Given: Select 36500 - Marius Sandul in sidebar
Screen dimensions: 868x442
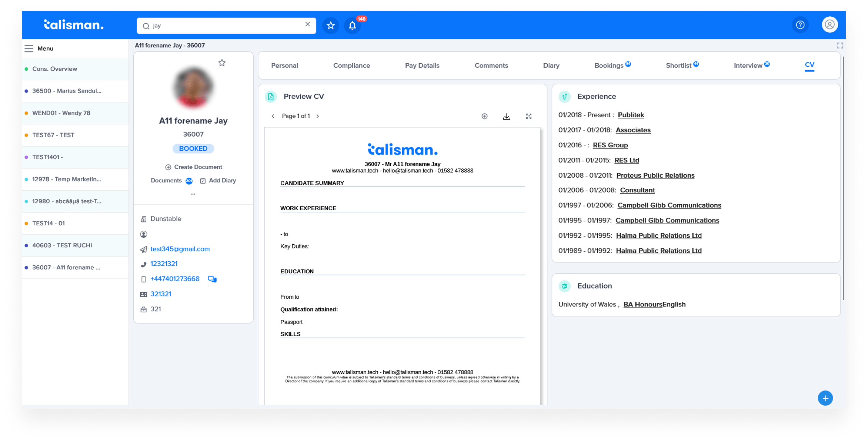Looking at the screenshot, I should tap(67, 91).
